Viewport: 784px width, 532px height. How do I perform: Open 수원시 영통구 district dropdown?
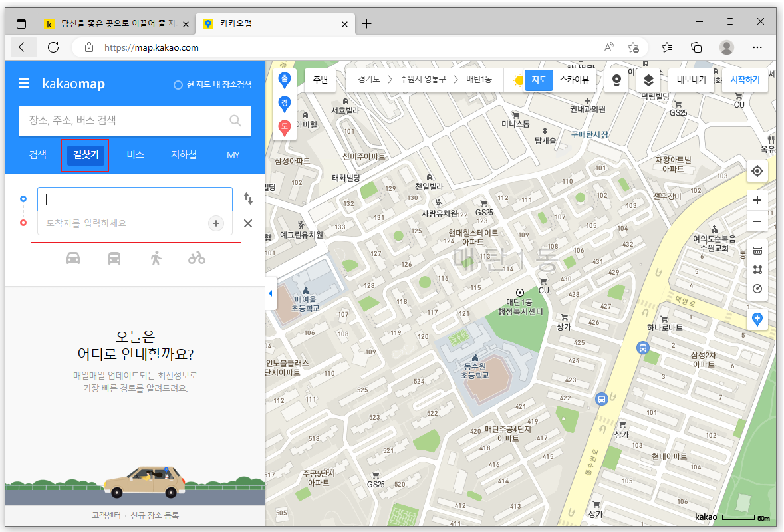422,80
